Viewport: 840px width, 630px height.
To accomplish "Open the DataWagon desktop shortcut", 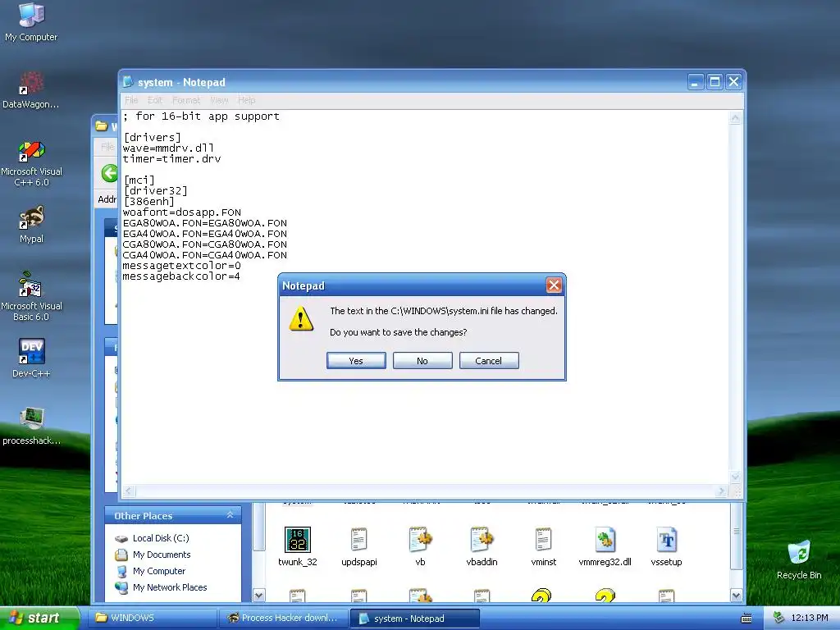I will click(31, 90).
